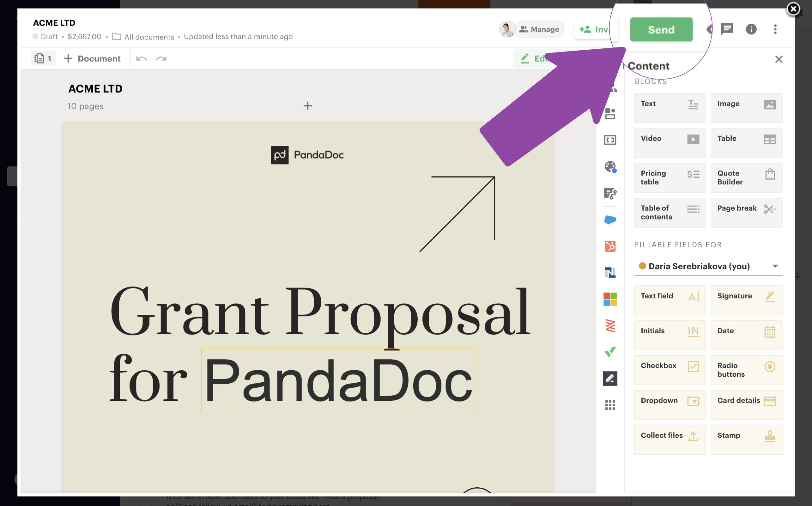This screenshot has height=506, width=812.
Task: Add an Initials field
Action: [x=670, y=335]
